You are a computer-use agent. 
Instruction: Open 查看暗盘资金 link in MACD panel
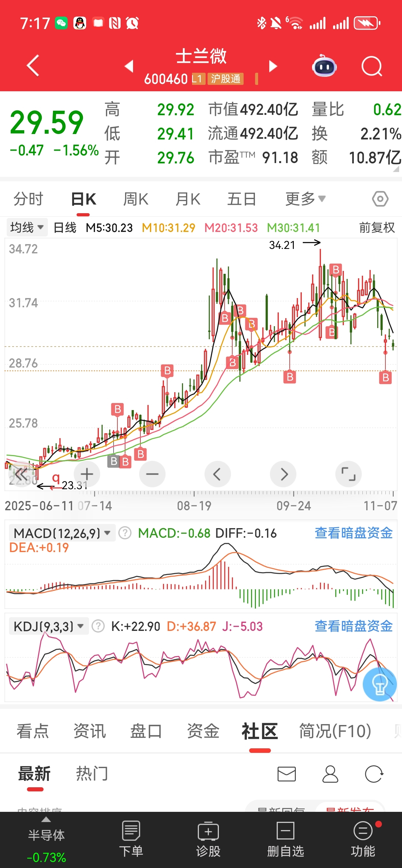[x=354, y=533]
